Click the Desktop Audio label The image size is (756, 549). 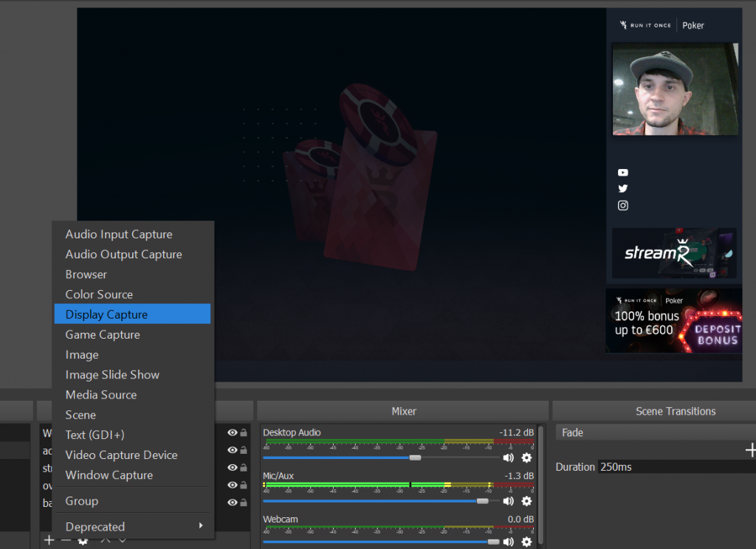click(292, 432)
